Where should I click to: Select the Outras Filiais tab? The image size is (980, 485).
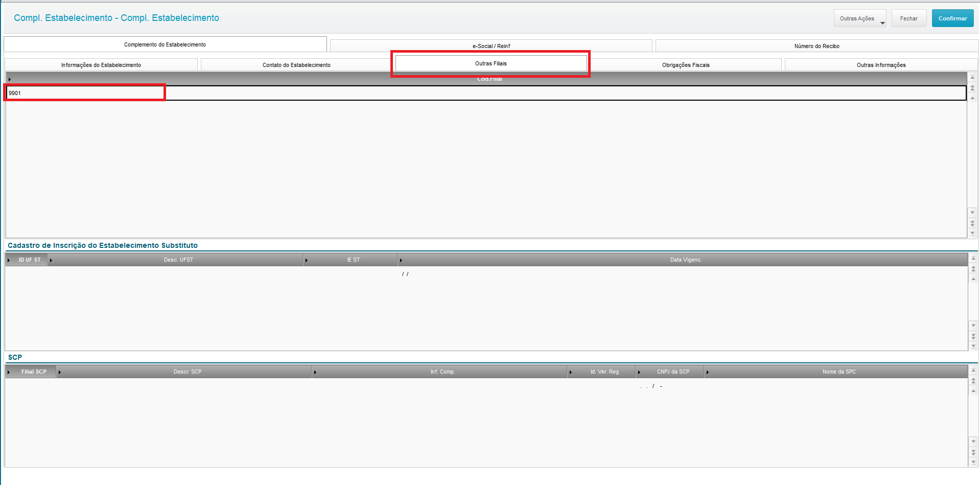[491, 63]
